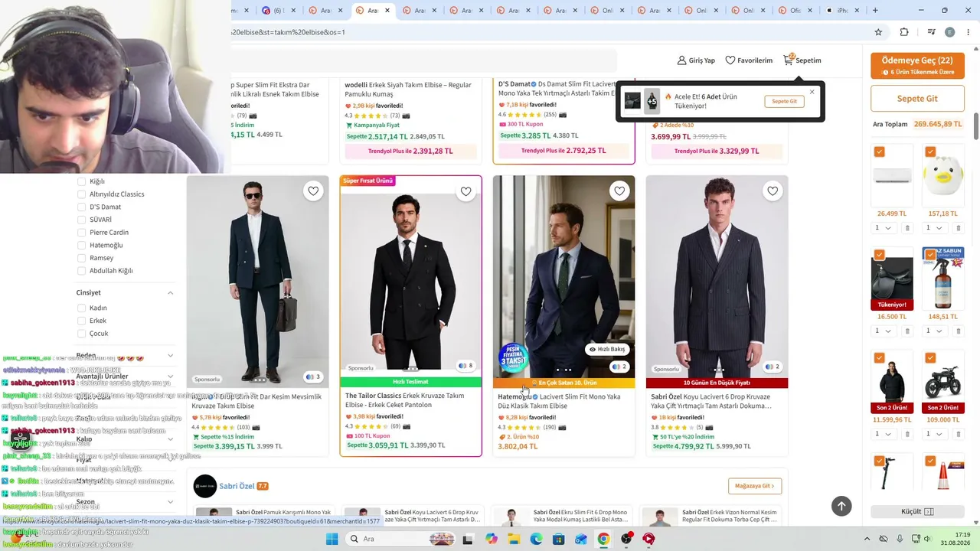Open Chrome extensions puzzle icon
This screenshot has width=980, height=551.
tap(904, 32)
